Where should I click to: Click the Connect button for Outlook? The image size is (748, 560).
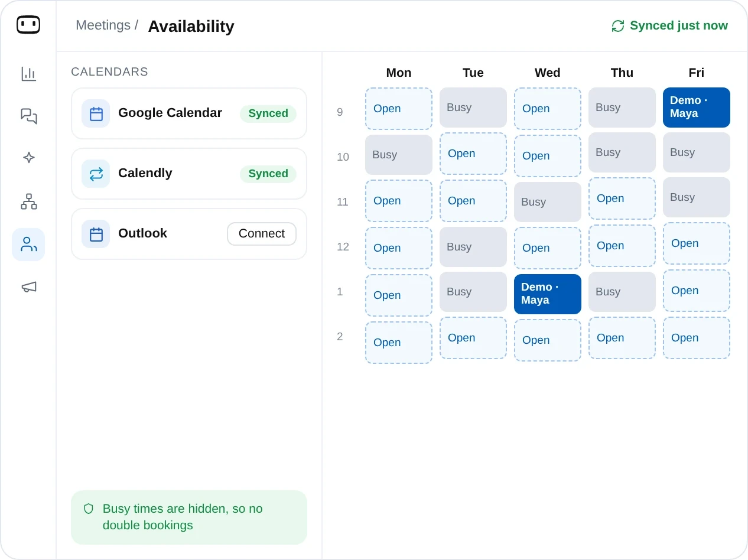[262, 234]
